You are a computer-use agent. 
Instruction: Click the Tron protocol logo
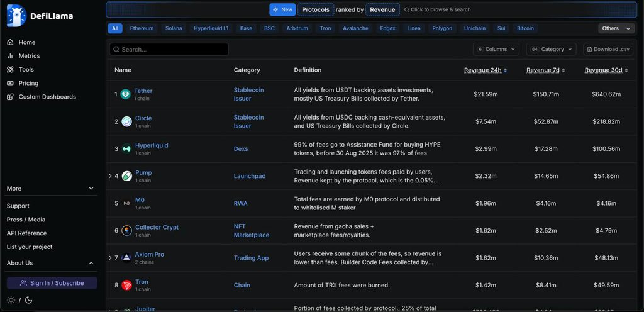[x=127, y=285]
